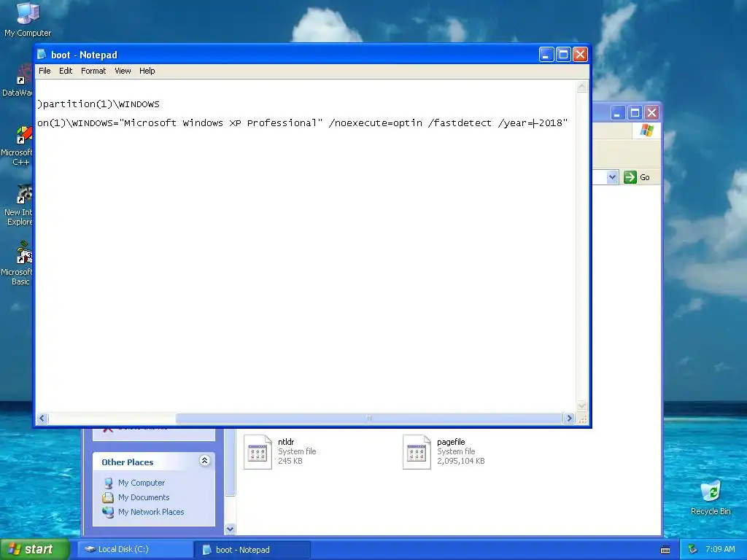Click the Start button
747x560 pixels.
[34, 550]
